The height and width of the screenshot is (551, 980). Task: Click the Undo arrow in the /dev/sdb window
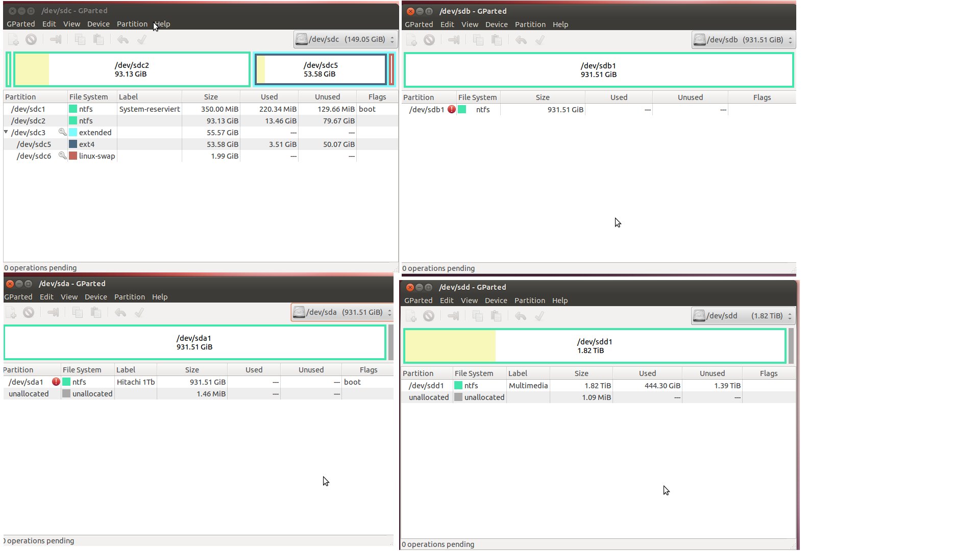coord(521,40)
